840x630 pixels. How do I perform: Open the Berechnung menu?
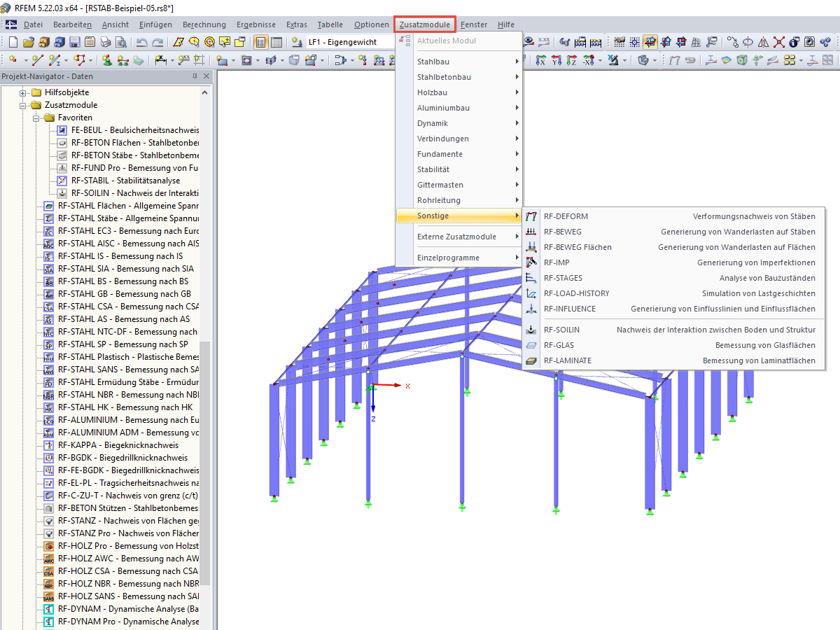pyautogui.click(x=204, y=24)
